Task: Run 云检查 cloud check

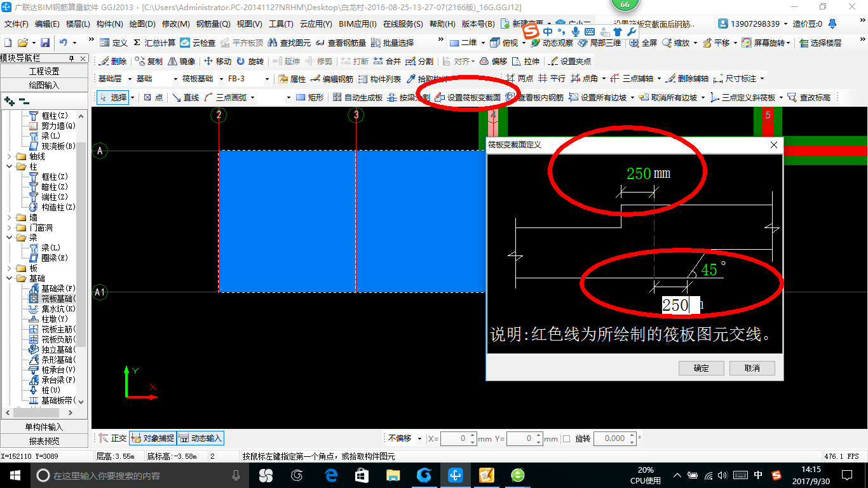Action: pos(198,43)
